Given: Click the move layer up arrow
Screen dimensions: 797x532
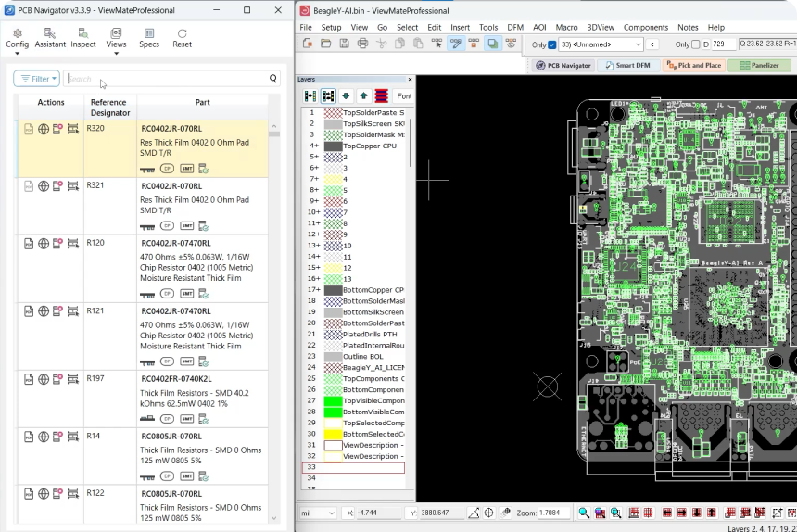Looking at the screenshot, I should coord(363,95).
